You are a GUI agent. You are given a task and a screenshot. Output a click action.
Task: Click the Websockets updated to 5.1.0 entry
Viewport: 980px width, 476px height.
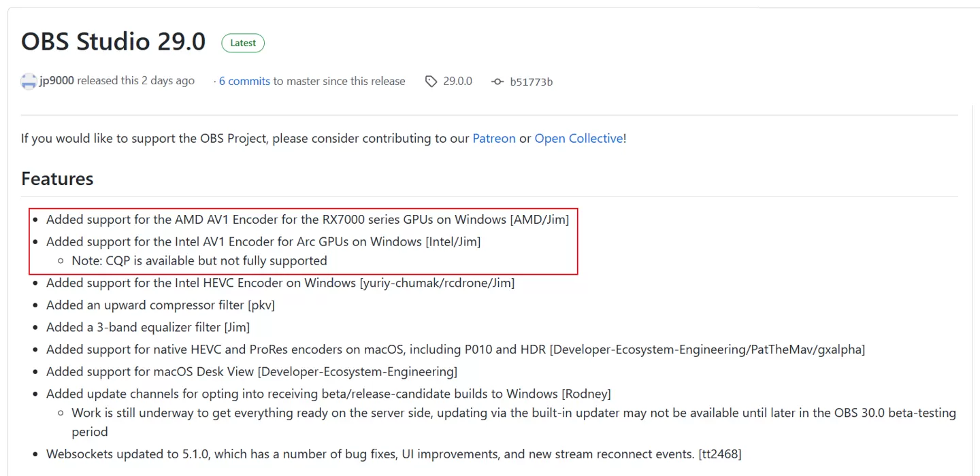[x=393, y=454]
